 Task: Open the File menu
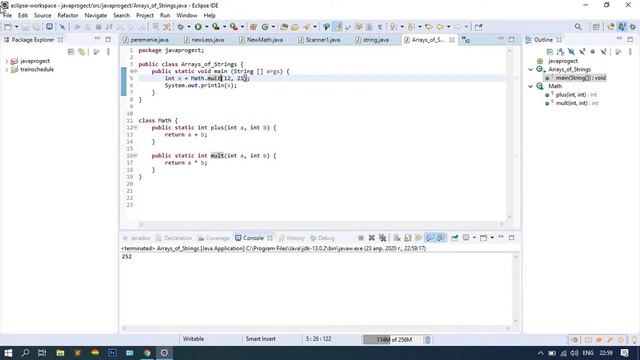point(8,16)
